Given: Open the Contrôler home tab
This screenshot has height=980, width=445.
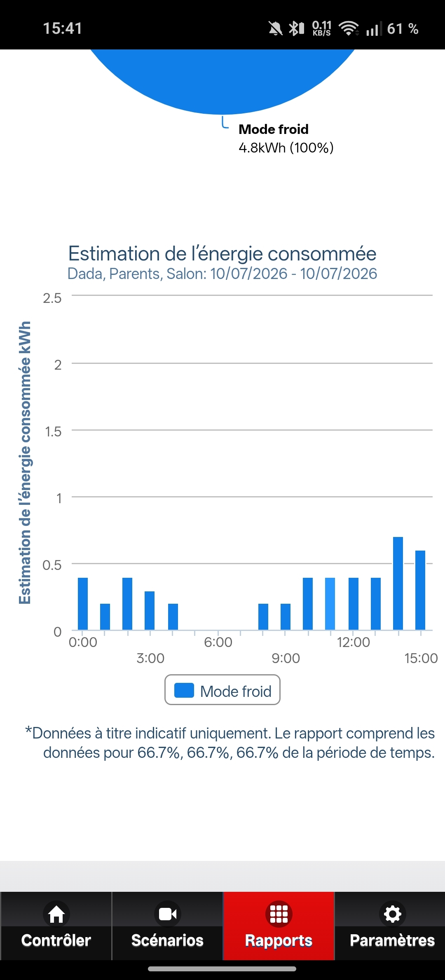Looking at the screenshot, I should tap(56, 926).
